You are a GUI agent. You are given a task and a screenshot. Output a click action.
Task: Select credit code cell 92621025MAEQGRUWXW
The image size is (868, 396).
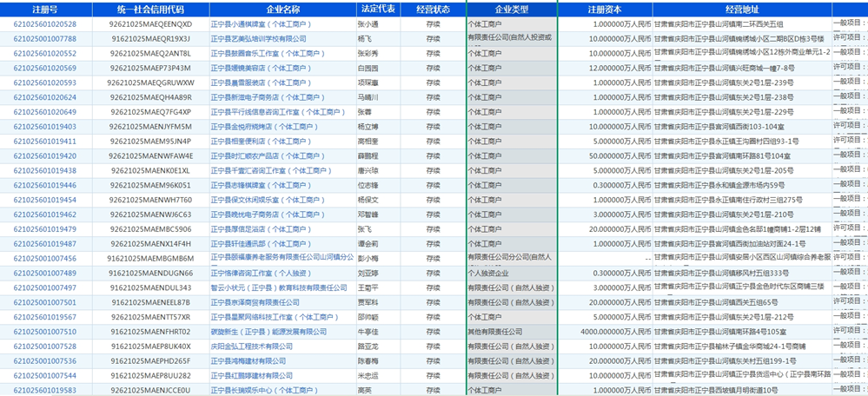(x=150, y=82)
